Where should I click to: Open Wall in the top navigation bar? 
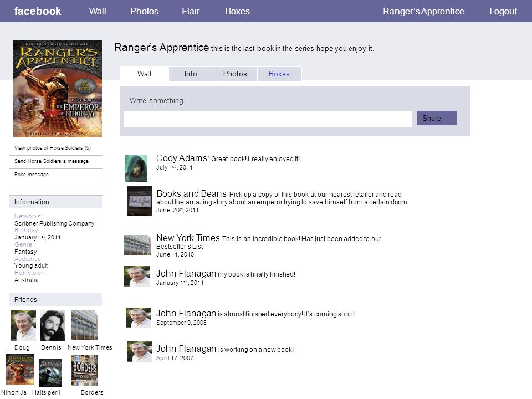click(x=98, y=11)
